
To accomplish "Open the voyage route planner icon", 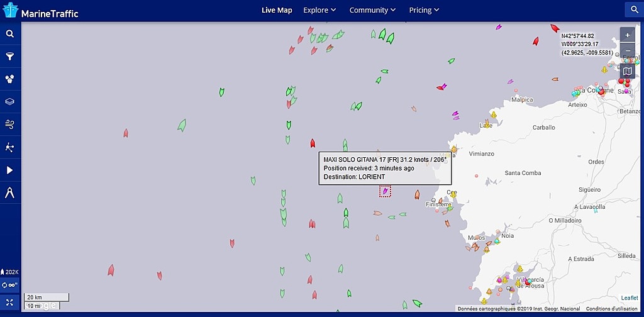I will click(x=10, y=147).
